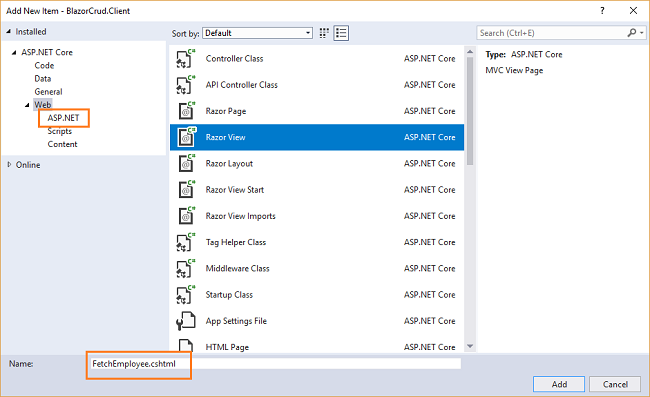Screen dimensions: 650x397
Task: Open the dialog help question mark
Action: [x=602, y=11]
